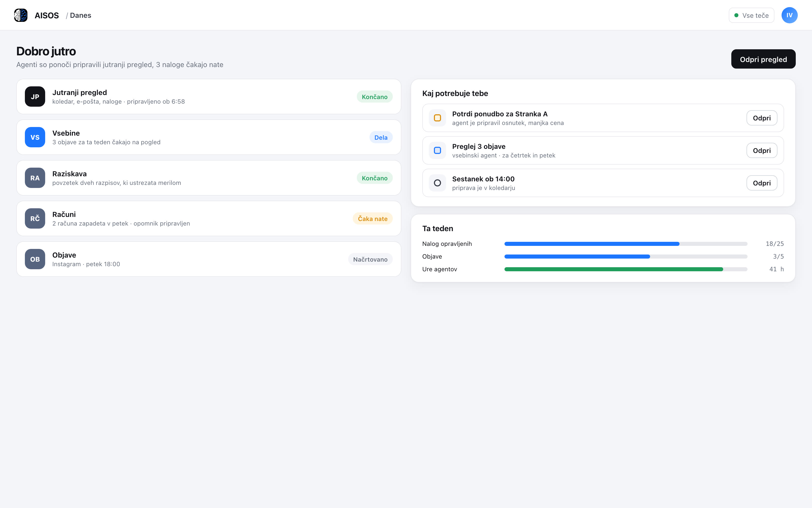The image size is (812, 508).
Task: Select the JP Jutranji pregled icon
Action: click(35, 97)
